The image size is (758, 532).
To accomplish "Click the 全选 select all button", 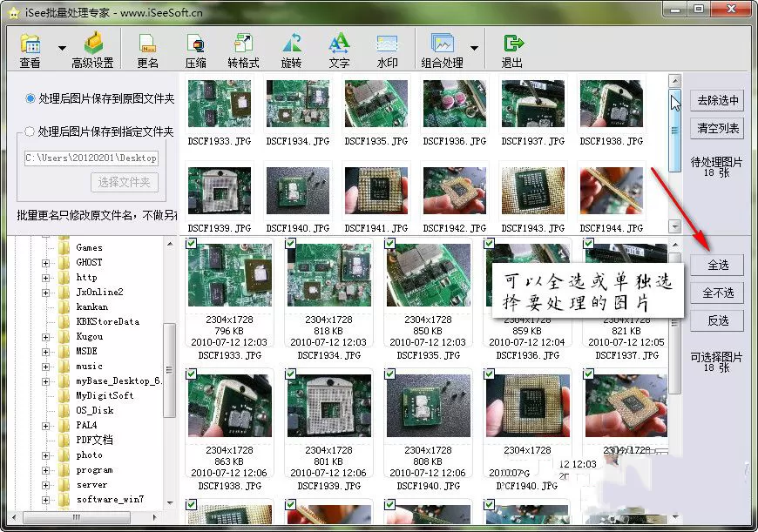I will tap(717, 266).
